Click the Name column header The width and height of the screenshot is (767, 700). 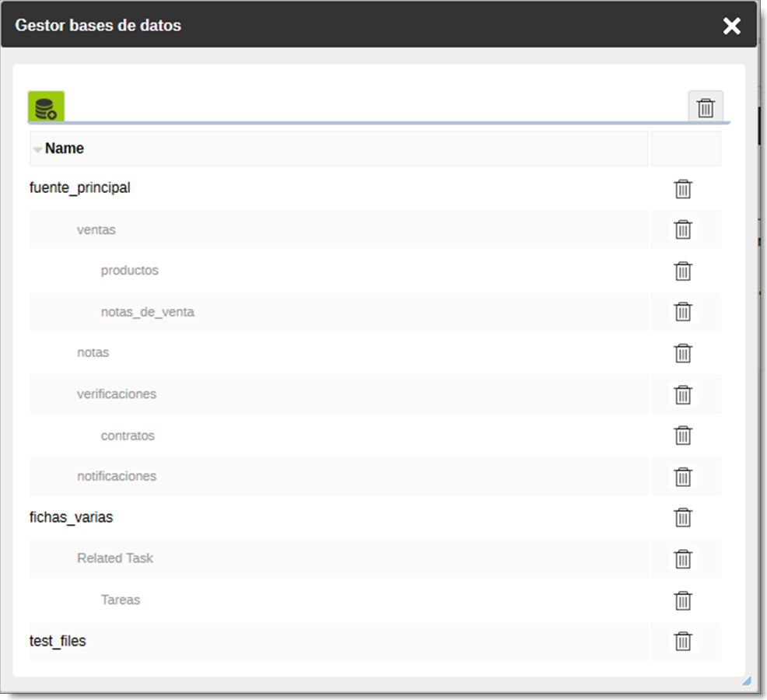click(65, 149)
